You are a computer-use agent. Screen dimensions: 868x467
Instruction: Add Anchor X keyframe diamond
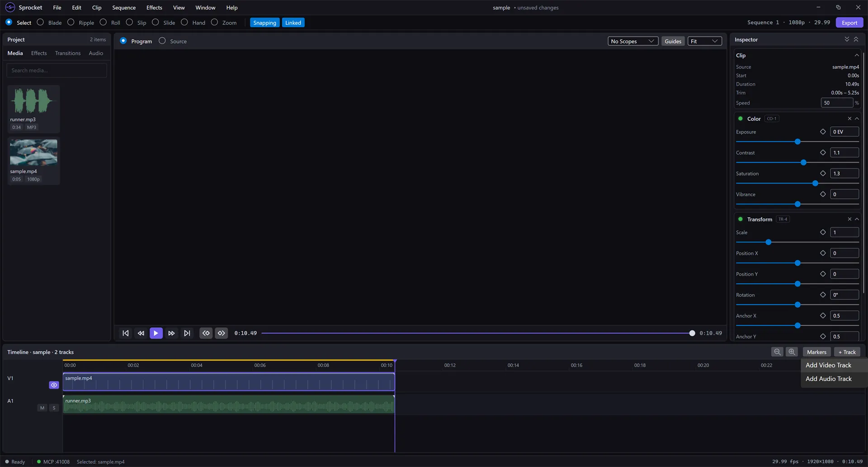[x=823, y=315]
